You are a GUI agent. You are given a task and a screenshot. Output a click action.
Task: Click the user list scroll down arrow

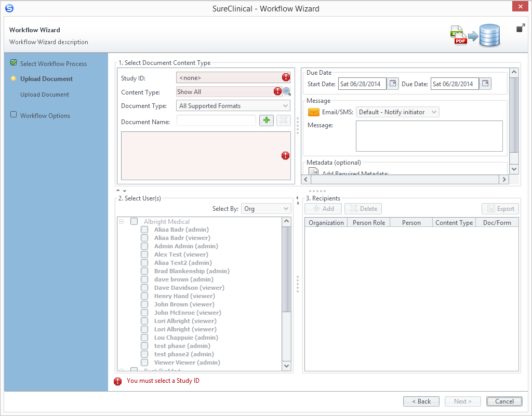click(286, 366)
